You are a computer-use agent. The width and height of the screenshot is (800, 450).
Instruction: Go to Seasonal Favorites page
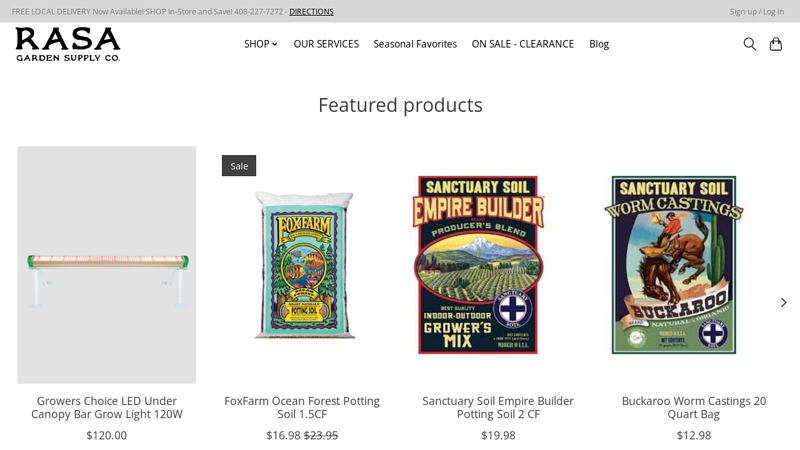point(415,44)
